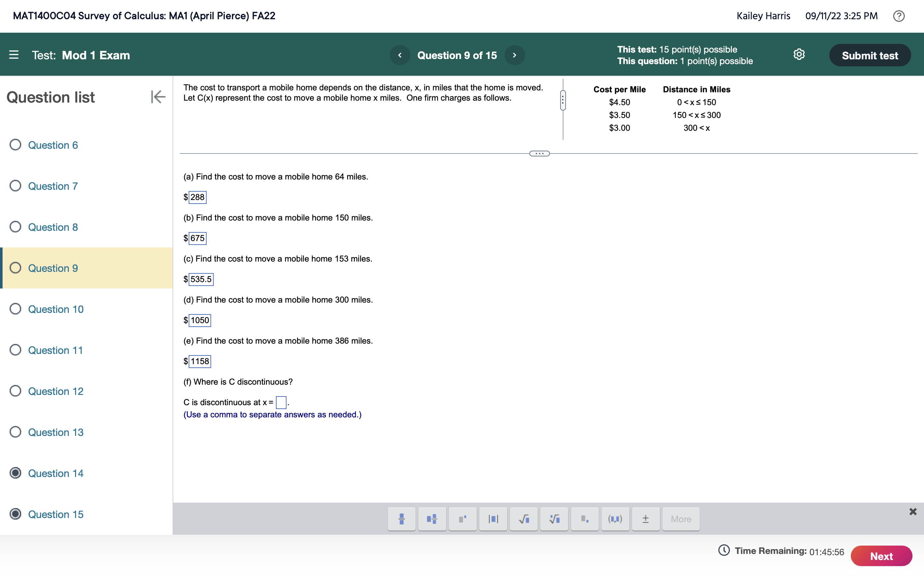The width and height of the screenshot is (924, 577).
Task: Expand the ellipsis divider handle
Action: [539, 154]
